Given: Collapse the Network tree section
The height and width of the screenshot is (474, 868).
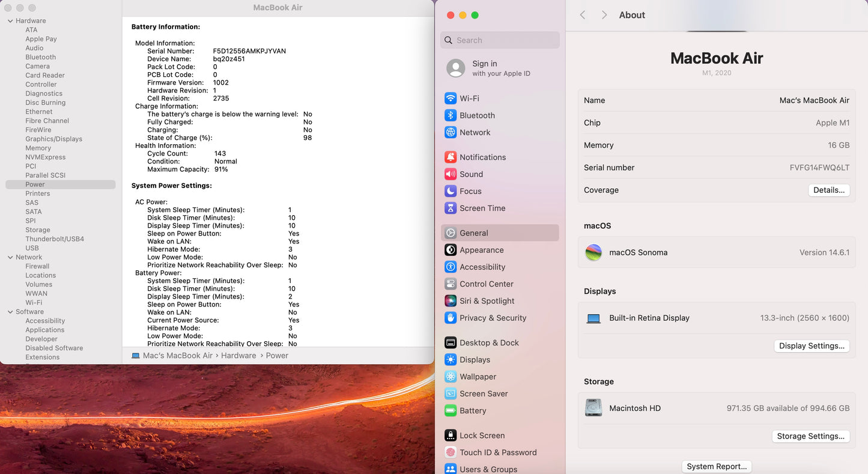Looking at the screenshot, I should [x=10, y=257].
